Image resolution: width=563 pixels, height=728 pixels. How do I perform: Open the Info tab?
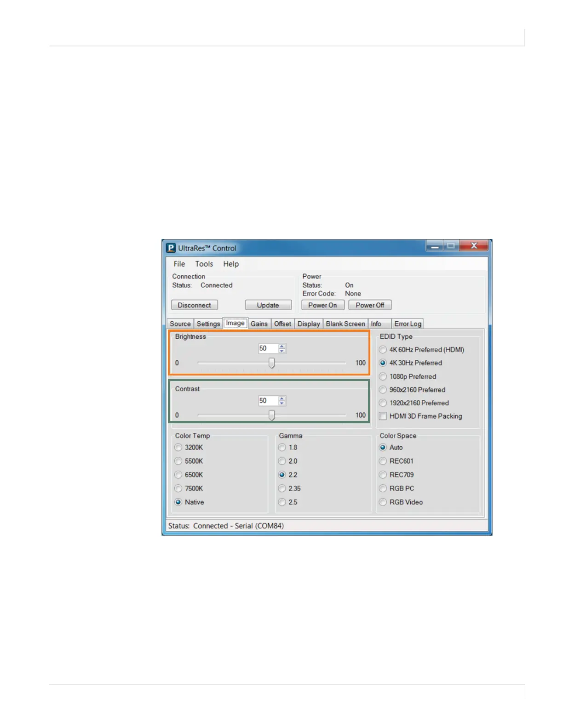coord(379,324)
